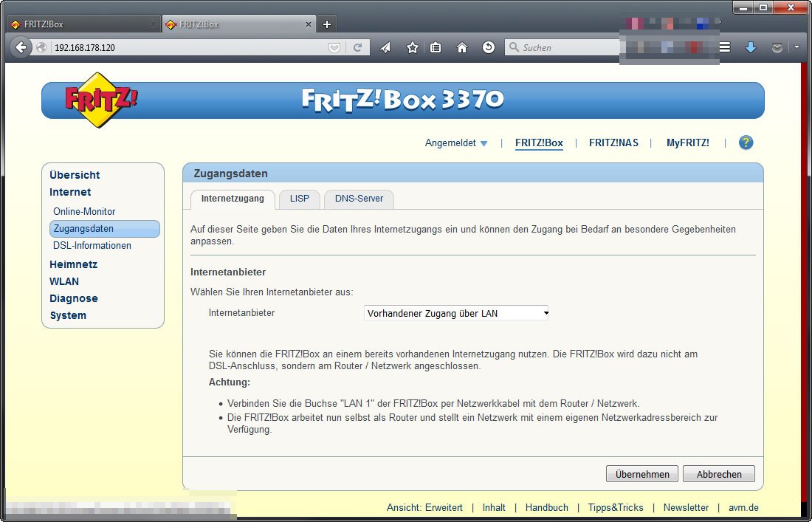
Task: Click the Übernehmen button
Action: pyautogui.click(x=641, y=473)
